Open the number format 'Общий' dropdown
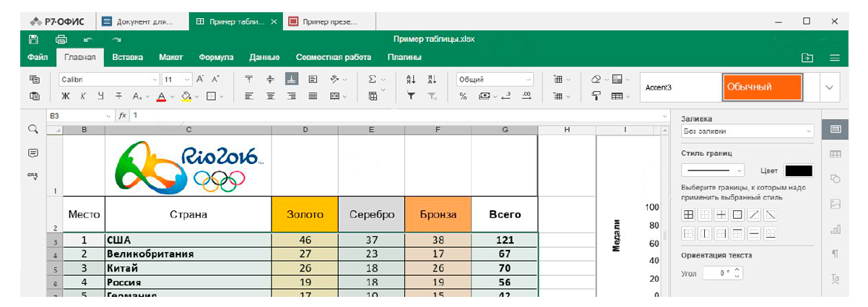868x307 pixels. [x=495, y=79]
